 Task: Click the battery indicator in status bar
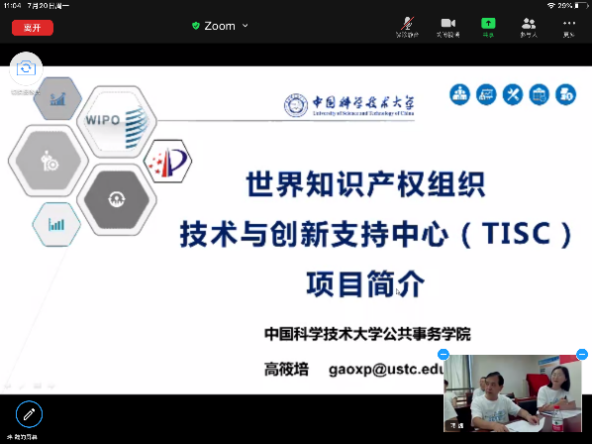click(581, 5)
